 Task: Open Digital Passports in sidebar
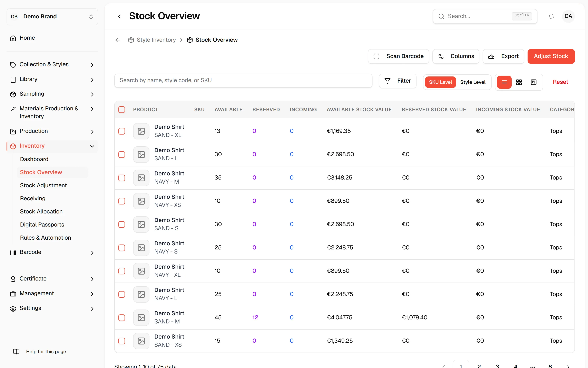(x=42, y=225)
